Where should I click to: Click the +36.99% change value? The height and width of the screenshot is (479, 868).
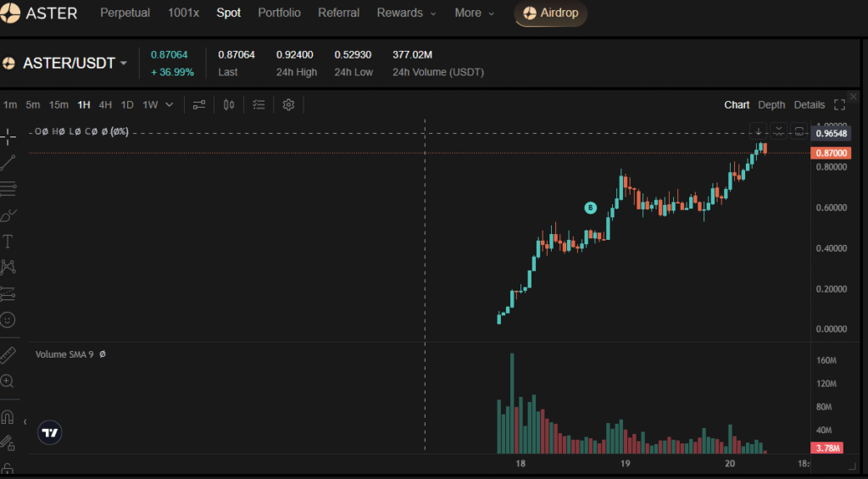(x=172, y=73)
